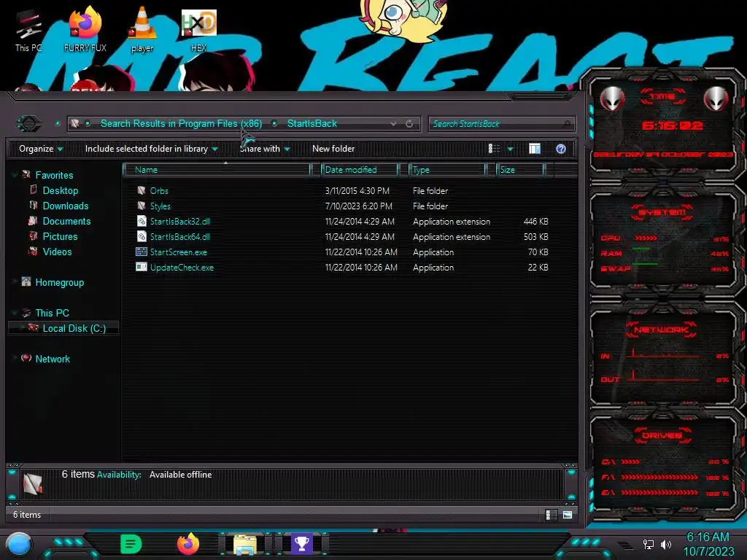Open File Explorer taskbar button

[245, 545]
